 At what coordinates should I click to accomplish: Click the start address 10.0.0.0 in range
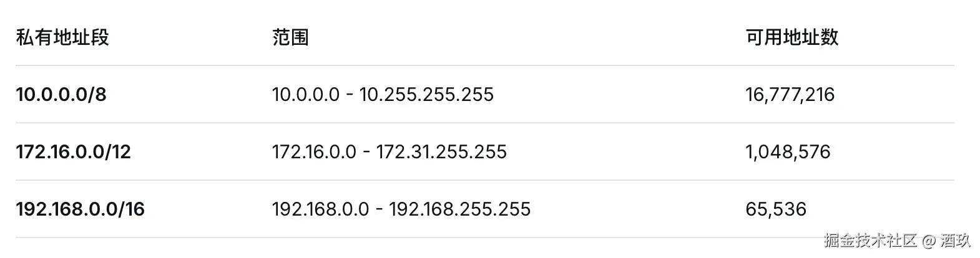click(x=306, y=95)
